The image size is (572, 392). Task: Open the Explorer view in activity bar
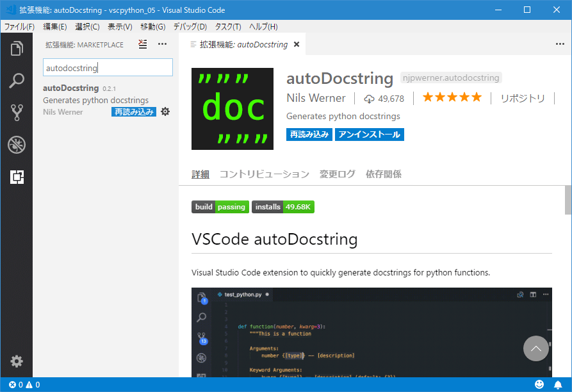(x=17, y=49)
